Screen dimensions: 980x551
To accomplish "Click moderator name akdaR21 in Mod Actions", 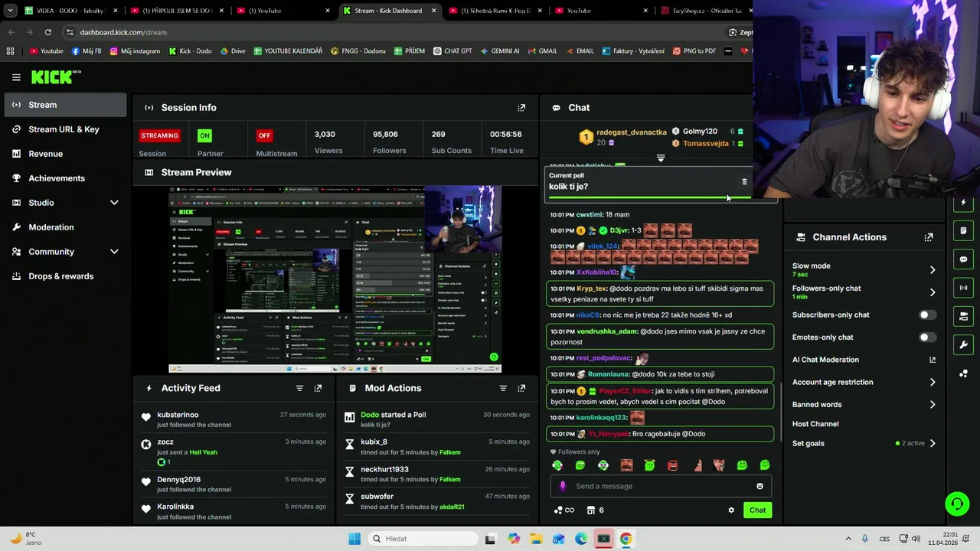I will click(x=452, y=507).
